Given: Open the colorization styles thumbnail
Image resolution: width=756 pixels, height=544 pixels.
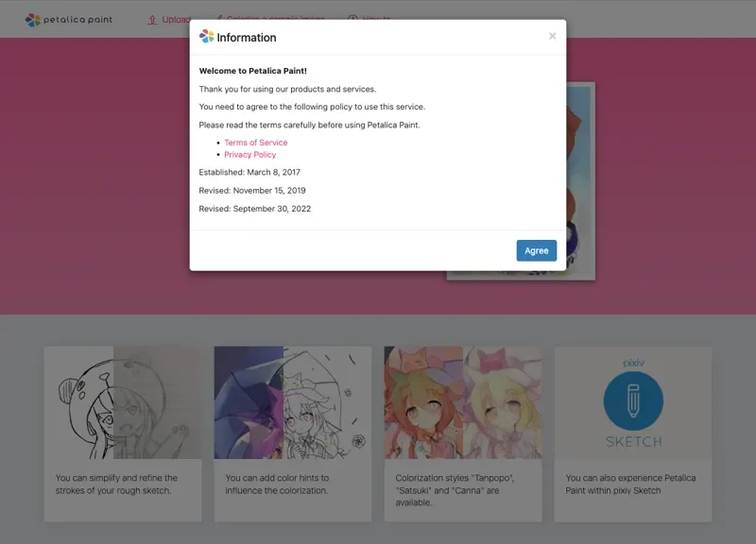Looking at the screenshot, I should pos(463,402).
